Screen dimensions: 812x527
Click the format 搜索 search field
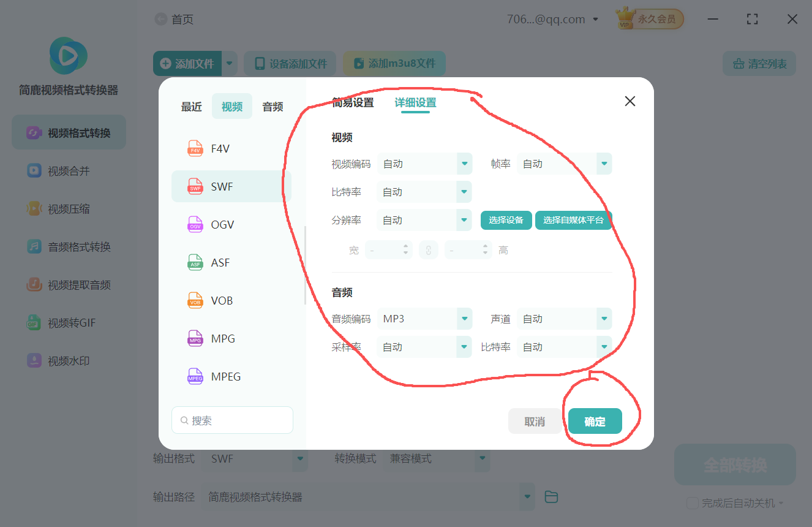(x=232, y=420)
